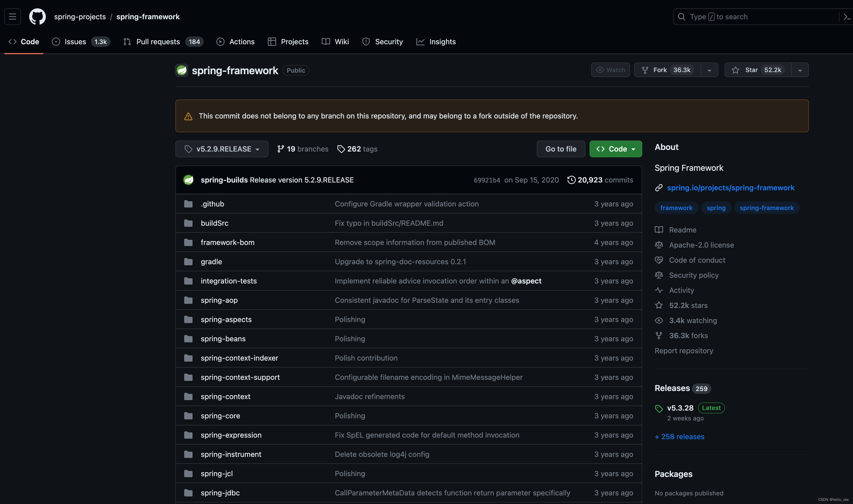Open the Security tab
This screenshot has height=504, width=853.
pyautogui.click(x=383, y=42)
